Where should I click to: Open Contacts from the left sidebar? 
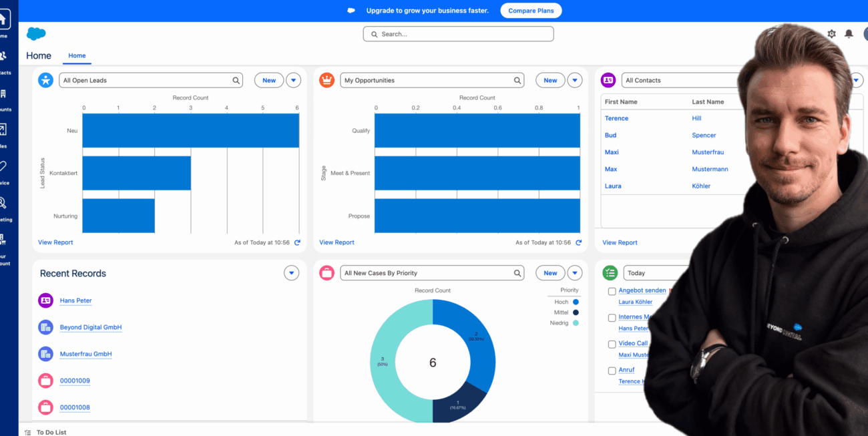click(x=3, y=56)
